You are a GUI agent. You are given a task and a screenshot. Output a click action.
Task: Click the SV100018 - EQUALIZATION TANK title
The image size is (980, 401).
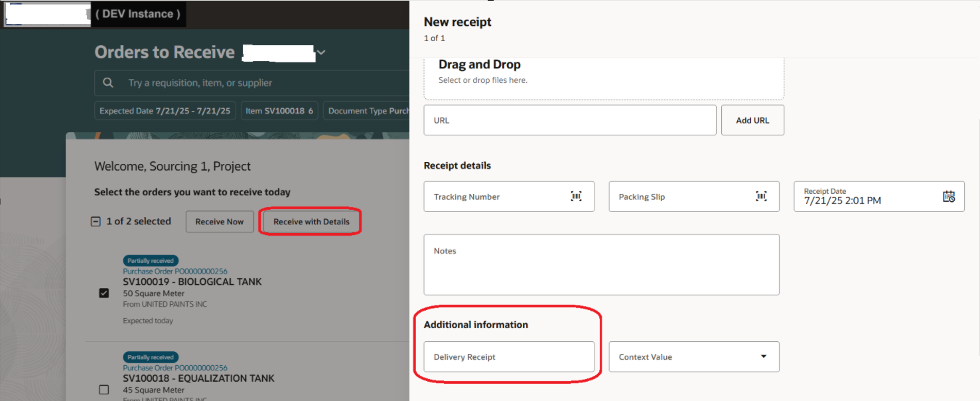(198, 378)
